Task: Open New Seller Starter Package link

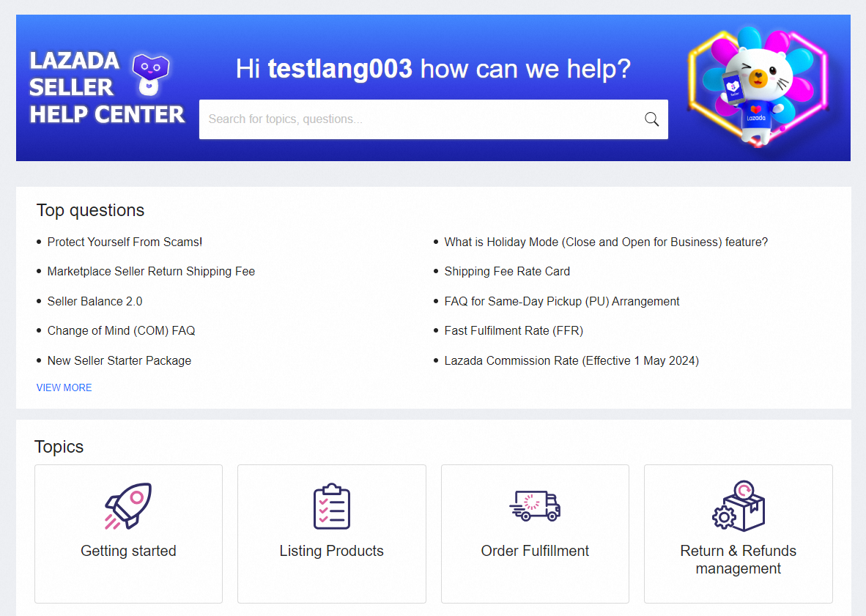Action: pos(119,360)
